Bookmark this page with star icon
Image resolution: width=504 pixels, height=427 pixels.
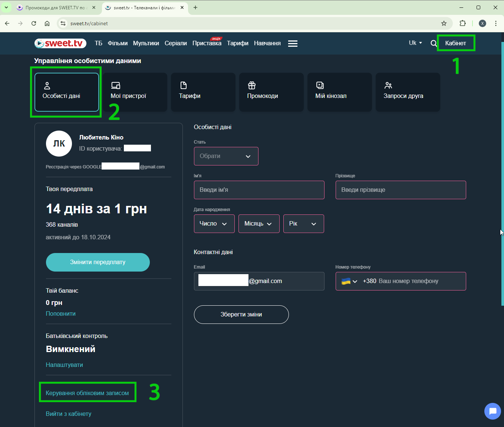coord(444,23)
